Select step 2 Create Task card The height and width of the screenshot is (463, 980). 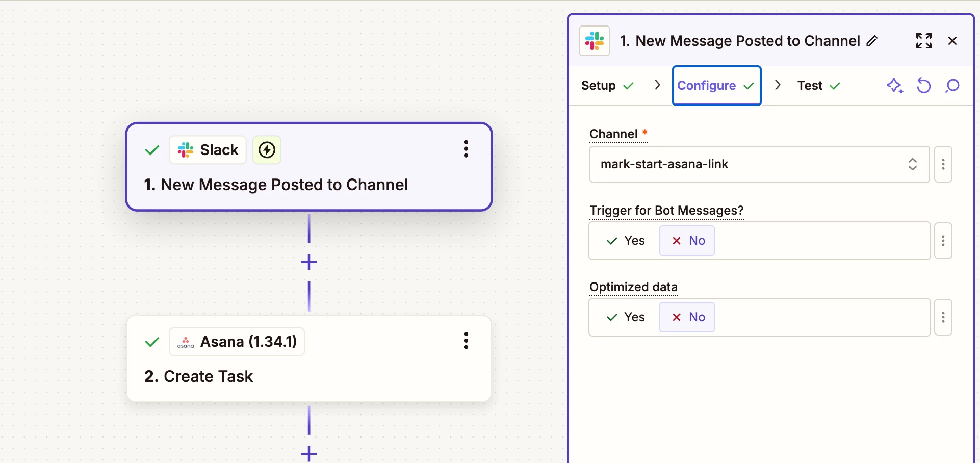(309, 358)
